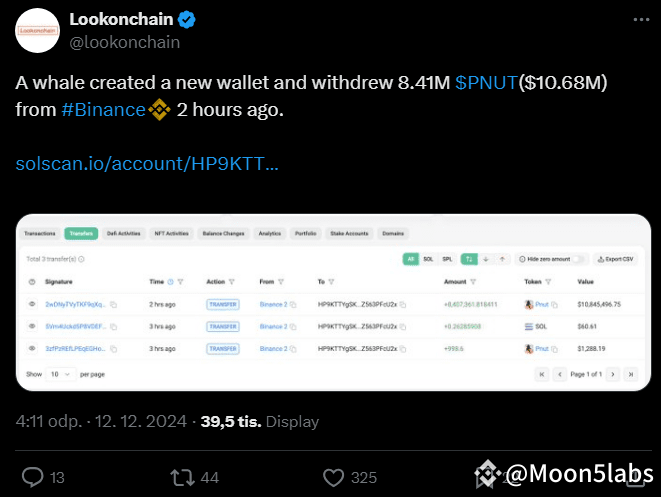Open the rows per page dropdown

61,374
